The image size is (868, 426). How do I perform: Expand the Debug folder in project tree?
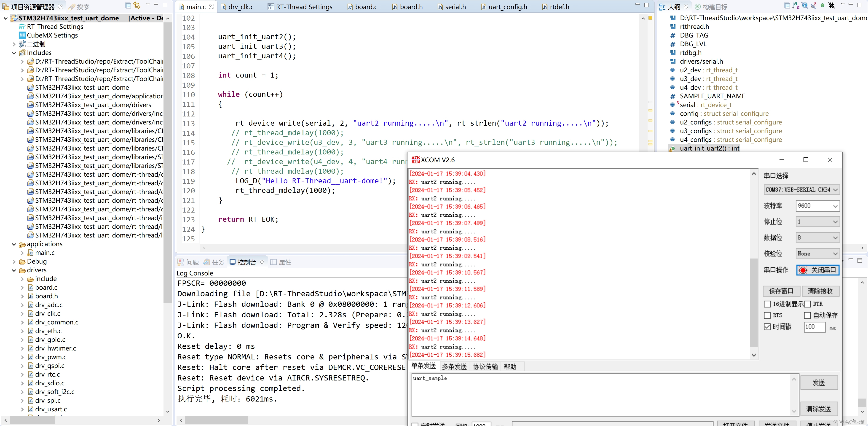pos(14,262)
